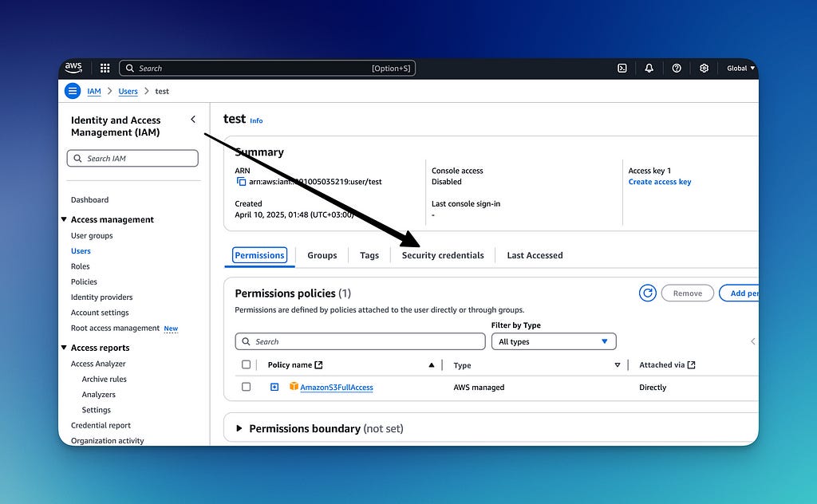Open Settings under Access Analyzer
The height and width of the screenshot is (504, 817).
coord(97,410)
